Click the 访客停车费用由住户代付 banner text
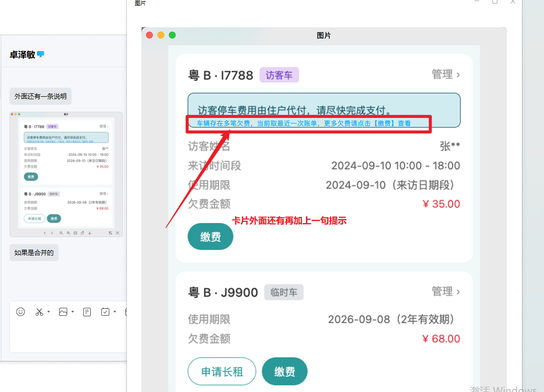The height and width of the screenshot is (392, 544). pyautogui.click(x=294, y=111)
